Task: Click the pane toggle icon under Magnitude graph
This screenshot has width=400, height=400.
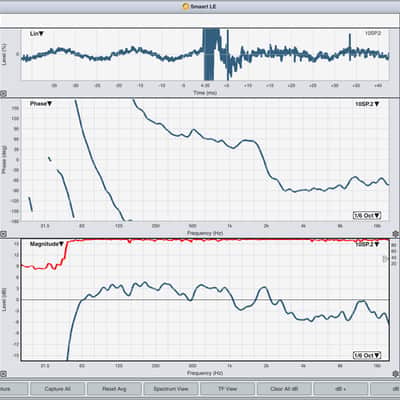Action: pyautogui.click(x=3, y=374)
